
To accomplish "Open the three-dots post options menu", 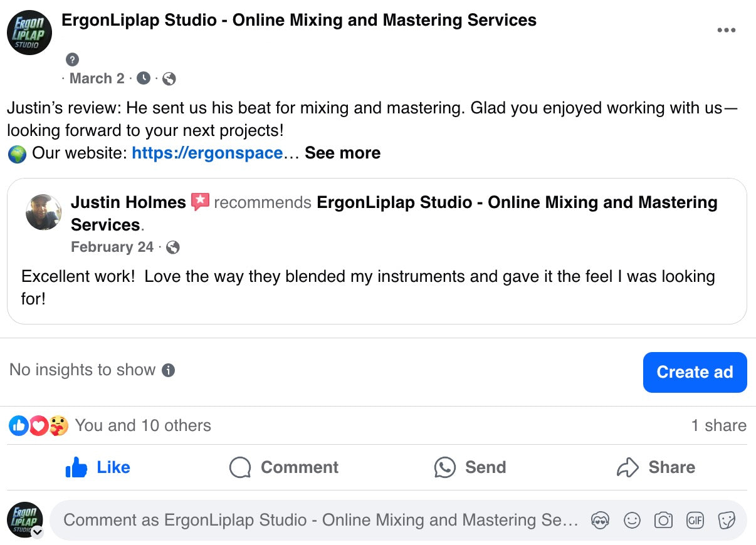I will pyautogui.click(x=726, y=31).
